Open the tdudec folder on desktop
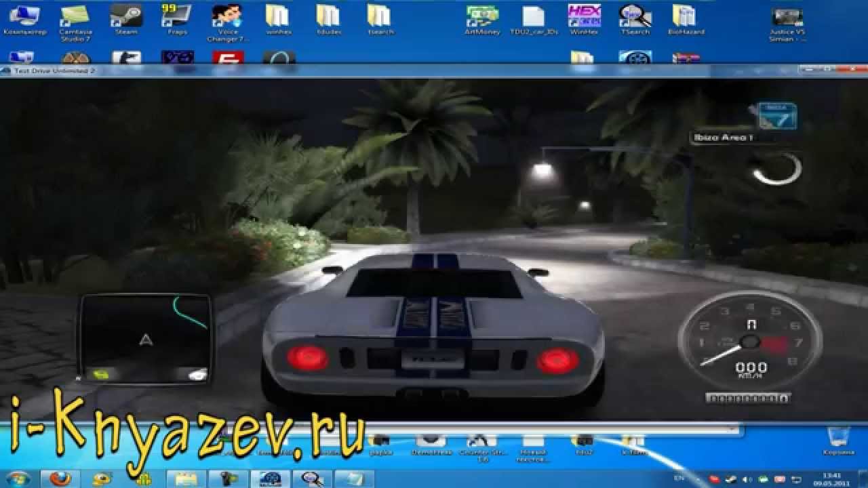 click(329, 19)
